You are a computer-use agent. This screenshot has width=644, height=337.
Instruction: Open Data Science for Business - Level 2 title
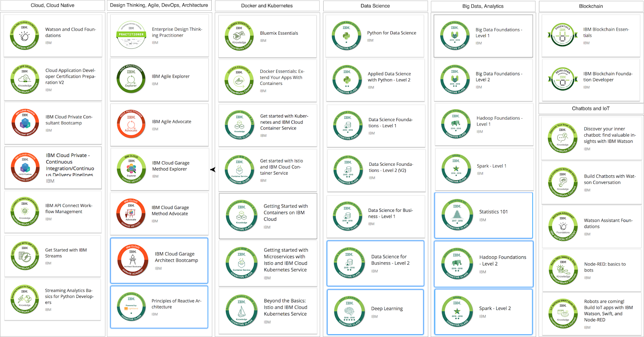tap(390, 260)
